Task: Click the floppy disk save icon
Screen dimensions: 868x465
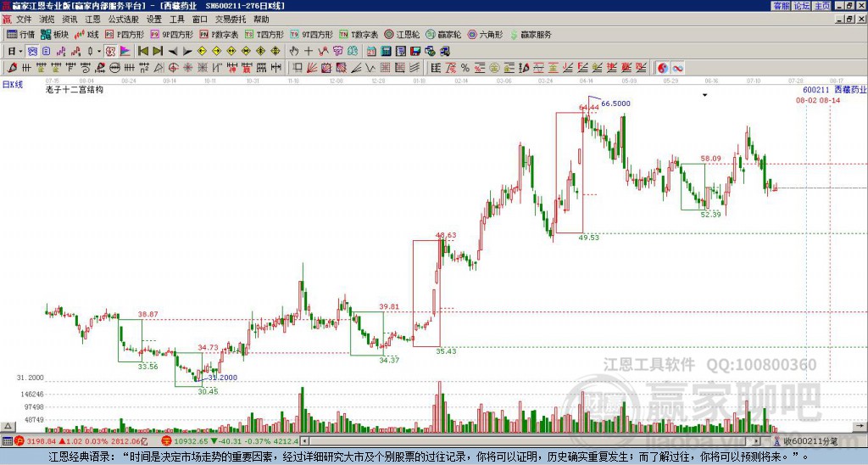Action: click(415, 52)
